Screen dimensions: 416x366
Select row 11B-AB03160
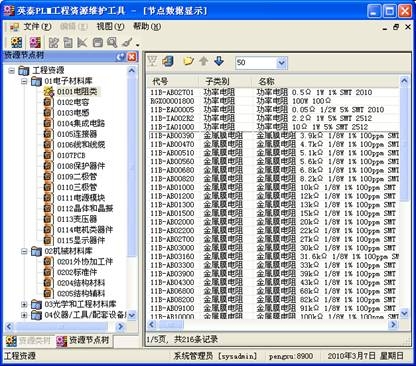point(273,257)
